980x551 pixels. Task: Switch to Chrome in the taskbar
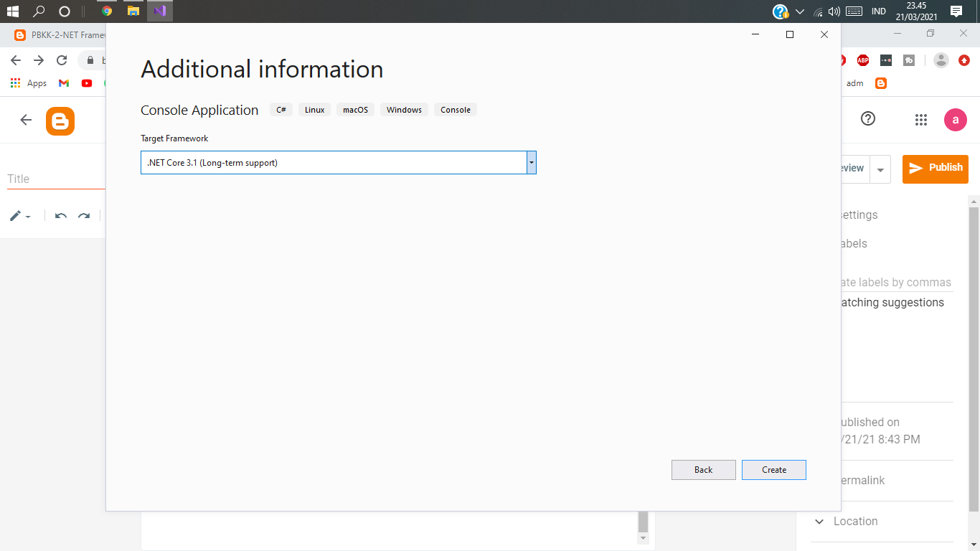coord(107,11)
